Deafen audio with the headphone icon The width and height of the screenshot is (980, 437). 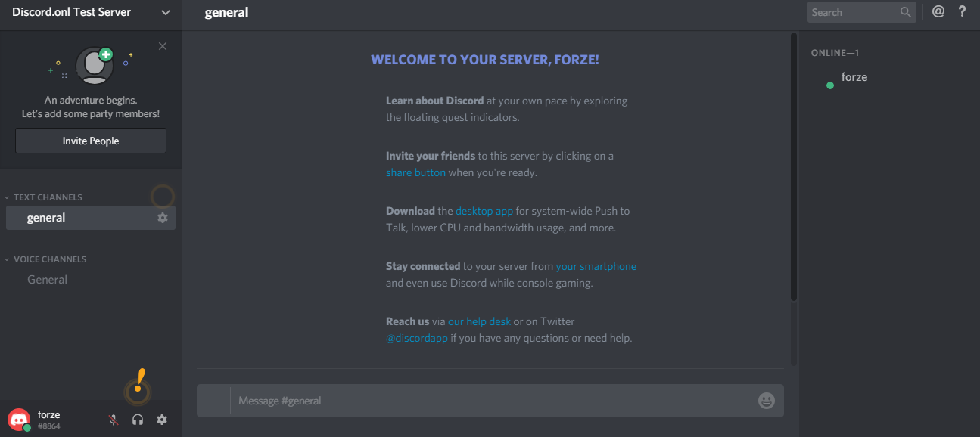pyautogui.click(x=137, y=419)
